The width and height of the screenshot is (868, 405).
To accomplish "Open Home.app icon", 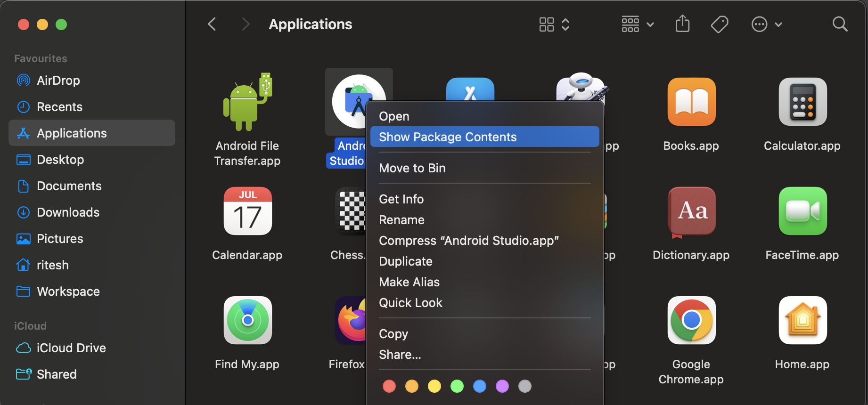I will pos(802,320).
